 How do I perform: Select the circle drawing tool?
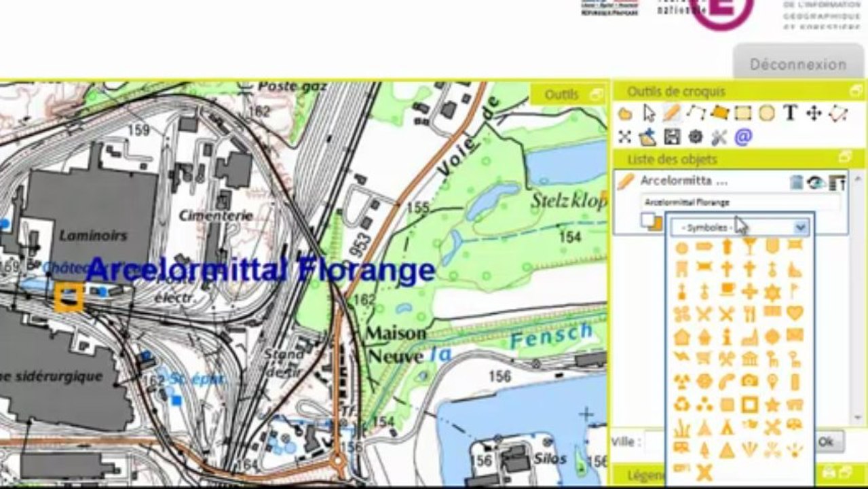767,113
